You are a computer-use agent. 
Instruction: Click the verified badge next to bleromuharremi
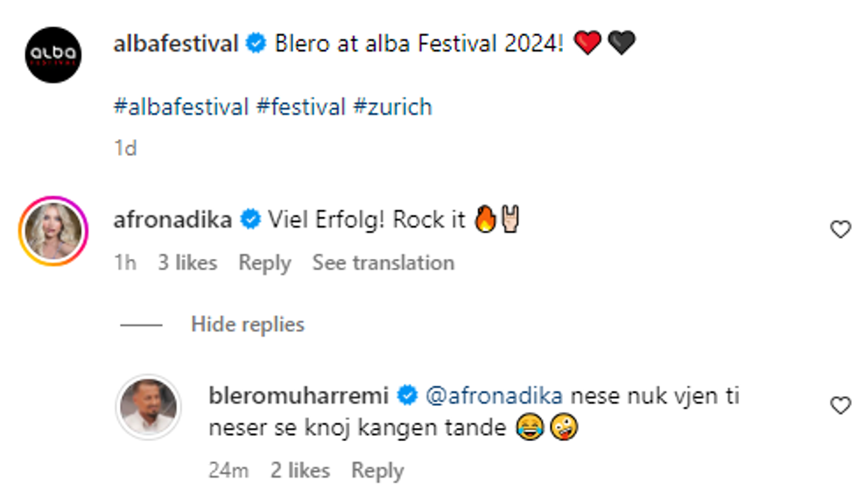pos(406,396)
